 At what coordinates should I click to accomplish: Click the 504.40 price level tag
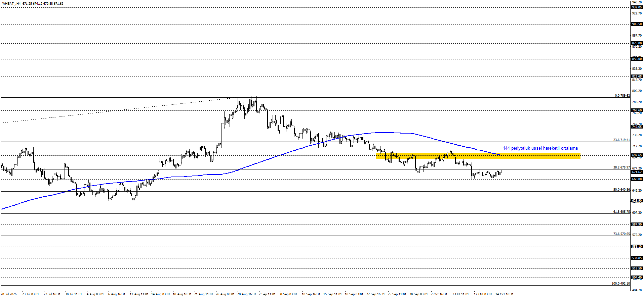[x=637, y=278]
